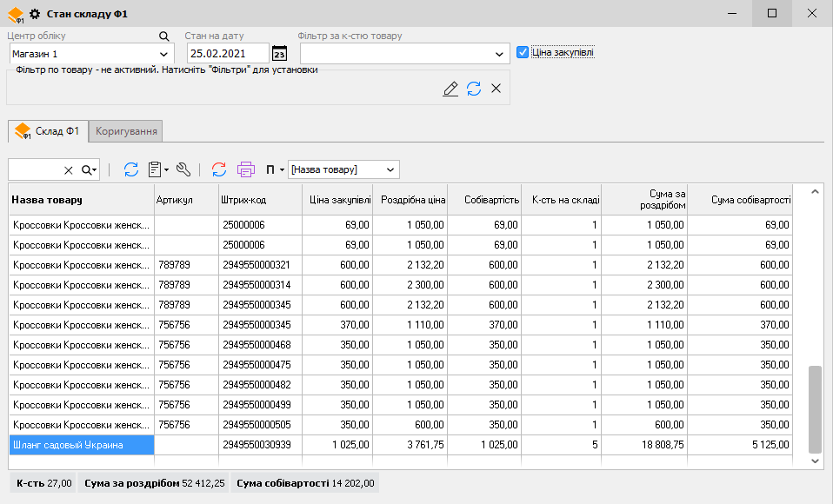
Task: Click the Стан на дату date field
Action: [230, 54]
